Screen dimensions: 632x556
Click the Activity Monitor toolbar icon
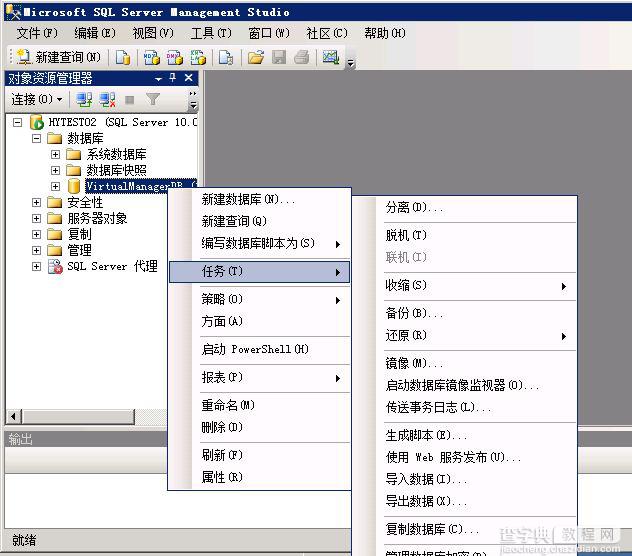coord(331,57)
